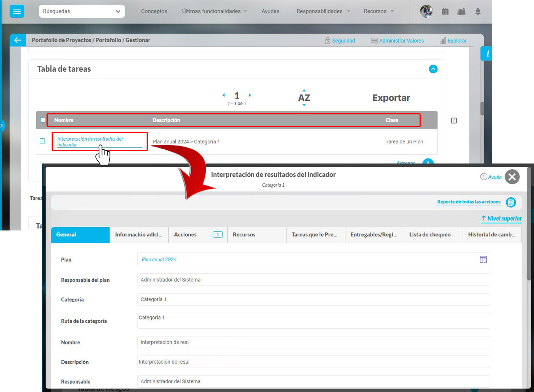Image resolution: width=534 pixels, height=392 pixels.
Task: Go to next page of tasks table
Action: (250, 95)
